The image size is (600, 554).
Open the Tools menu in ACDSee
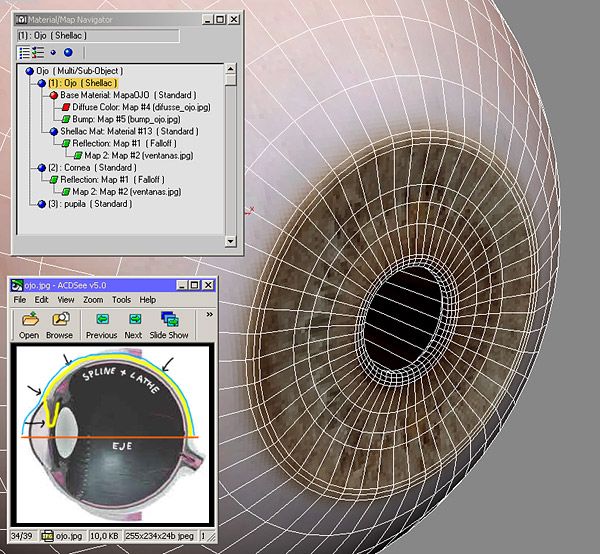(x=121, y=300)
